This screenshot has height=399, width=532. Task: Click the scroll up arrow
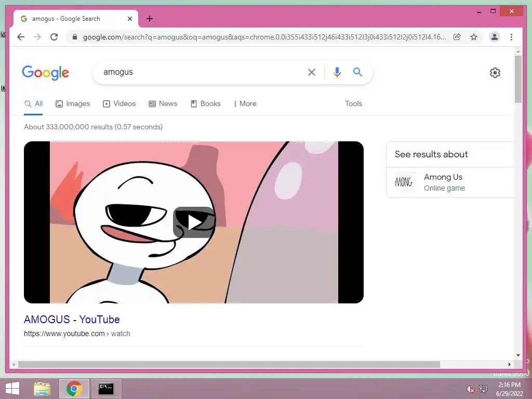518,51
